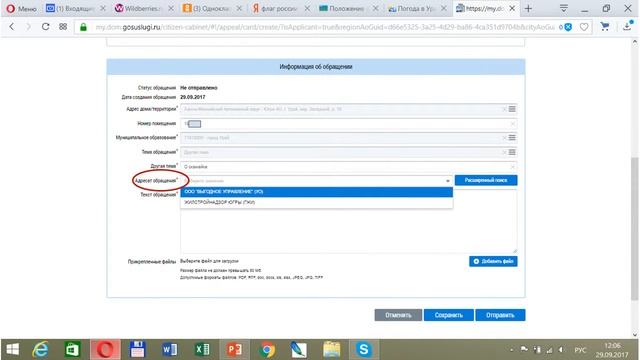Screen dimensions: 640x360
Task: Open the floppy disk app in taskbar
Action: [137, 350]
